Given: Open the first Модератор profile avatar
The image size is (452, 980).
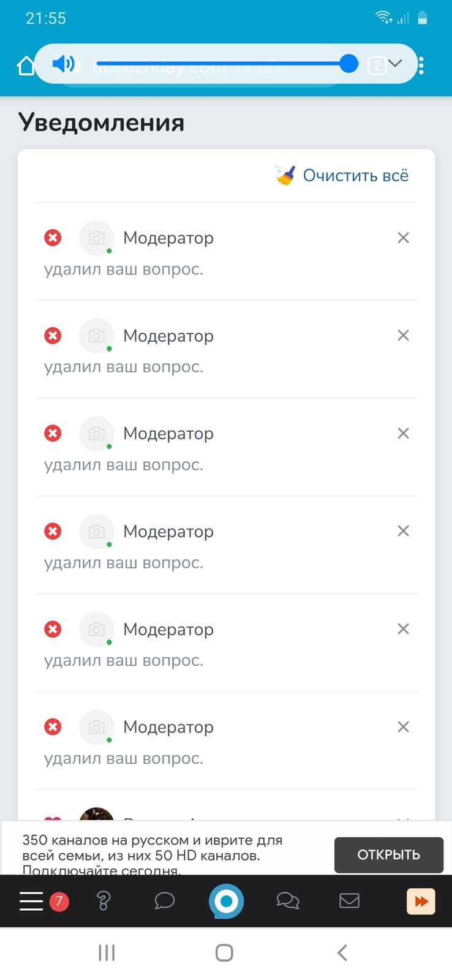Looking at the screenshot, I should [x=97, y=238].
